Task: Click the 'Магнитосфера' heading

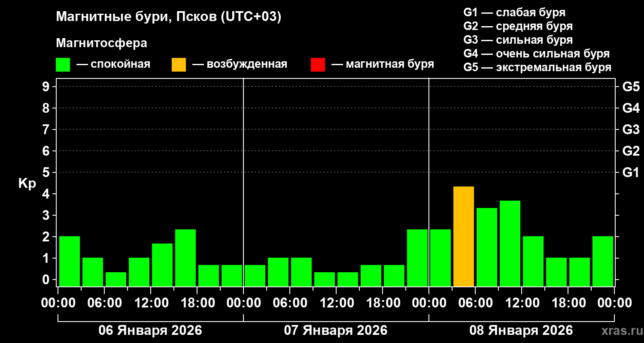Action: click(x=102, y=43)
